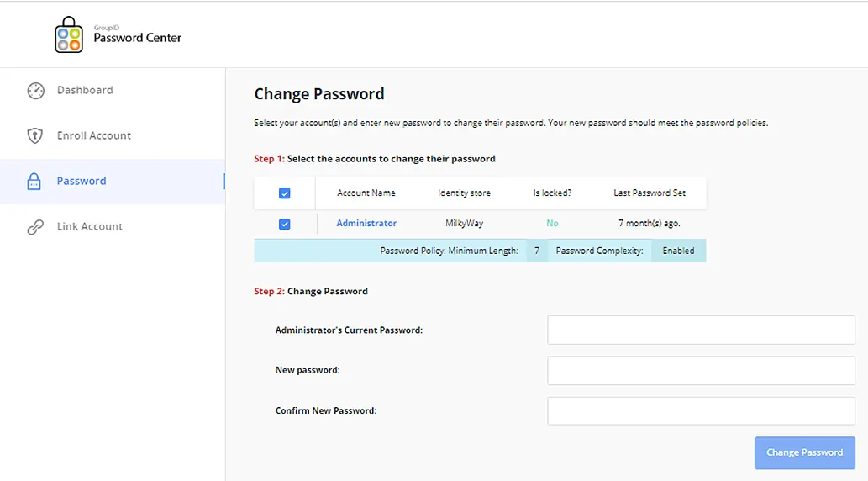Uncheck the Administrator account checkbox
This screenshot has height=481, width=868.
click(285, 224)
